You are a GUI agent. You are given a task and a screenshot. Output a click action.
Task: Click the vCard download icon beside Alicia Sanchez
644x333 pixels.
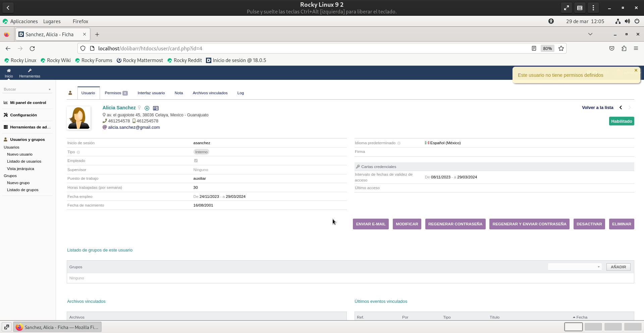(147, 108)
